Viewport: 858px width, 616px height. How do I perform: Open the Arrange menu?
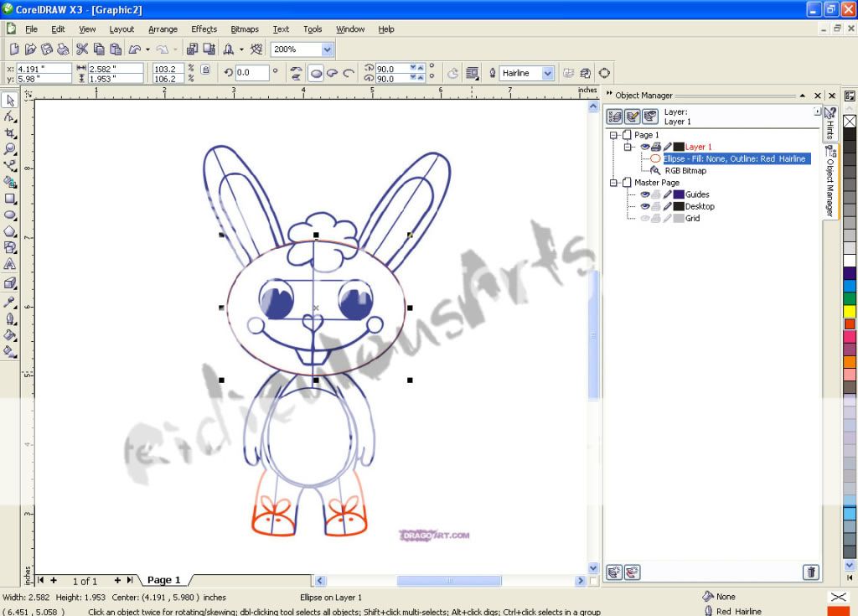163,29
